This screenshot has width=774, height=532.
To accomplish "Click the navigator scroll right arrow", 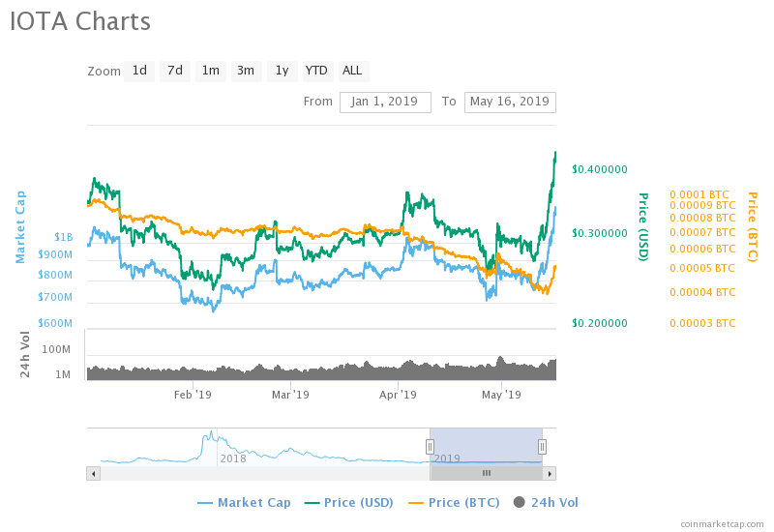I will tap(550, 474).
